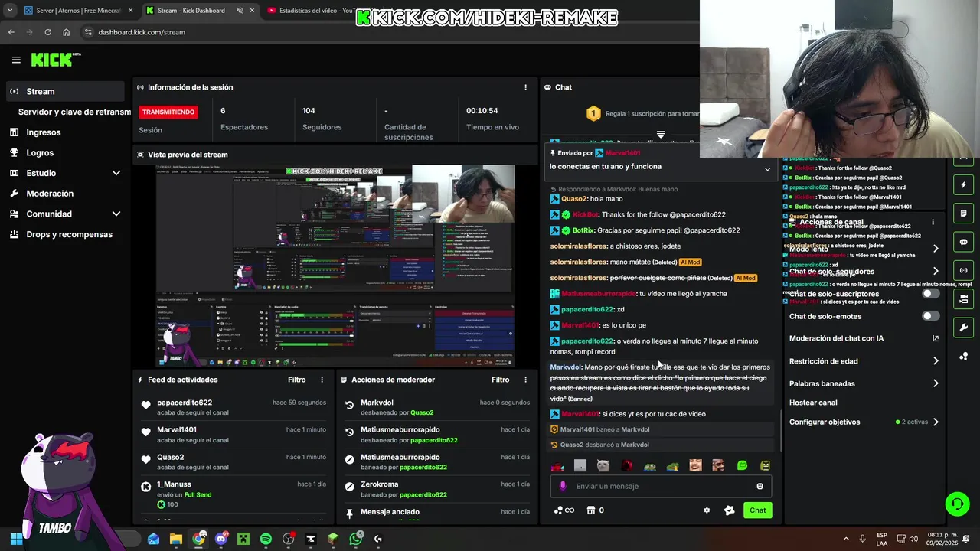Open Discord from the taskbar

tap(221, 539)
